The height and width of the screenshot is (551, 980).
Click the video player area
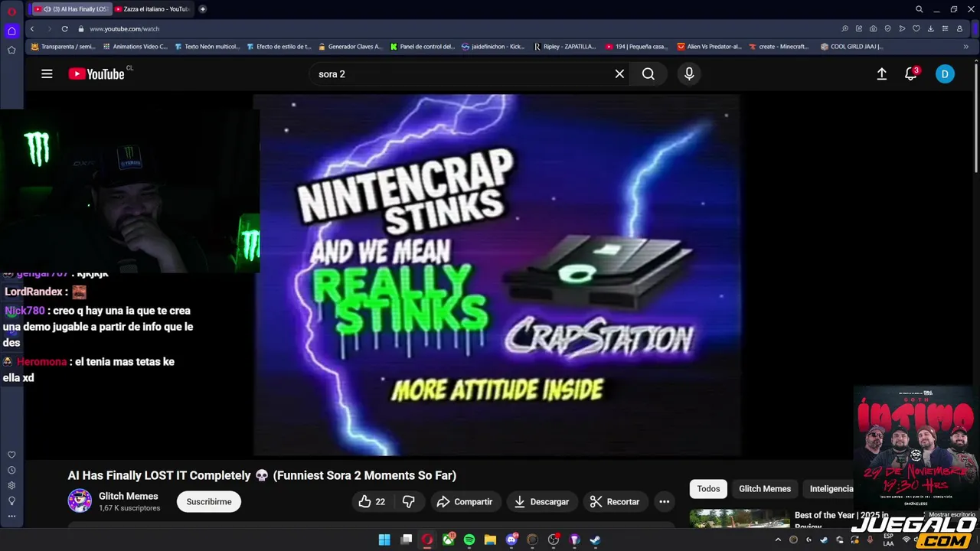497,275
